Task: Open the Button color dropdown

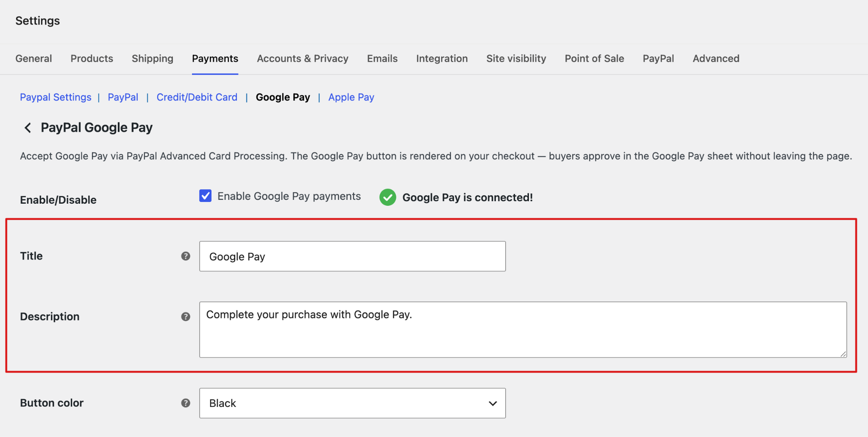Action: pos(353,403)
